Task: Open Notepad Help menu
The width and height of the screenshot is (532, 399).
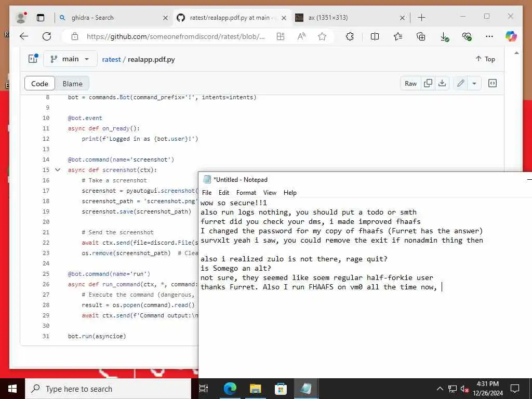Action: 290,192
